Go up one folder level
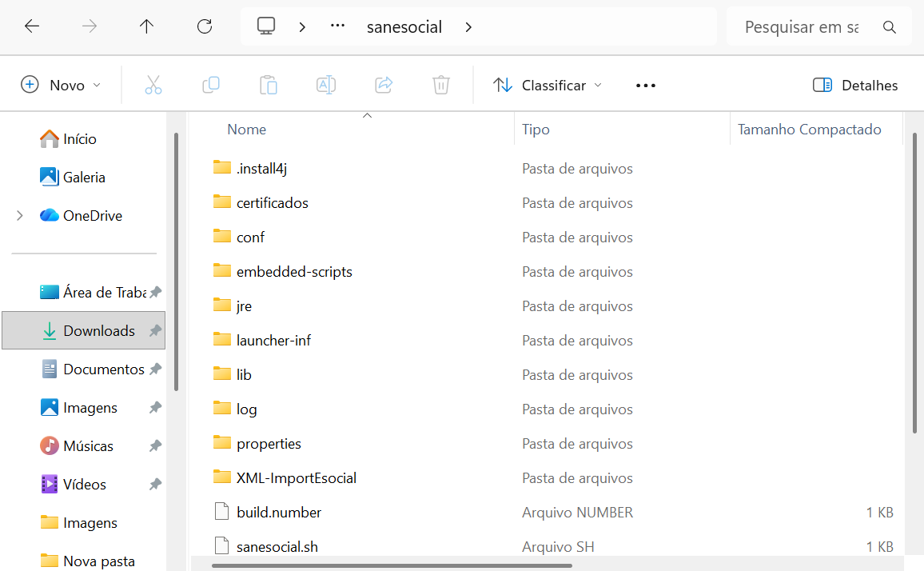924x571 pixels. click(x=147, y=26)
